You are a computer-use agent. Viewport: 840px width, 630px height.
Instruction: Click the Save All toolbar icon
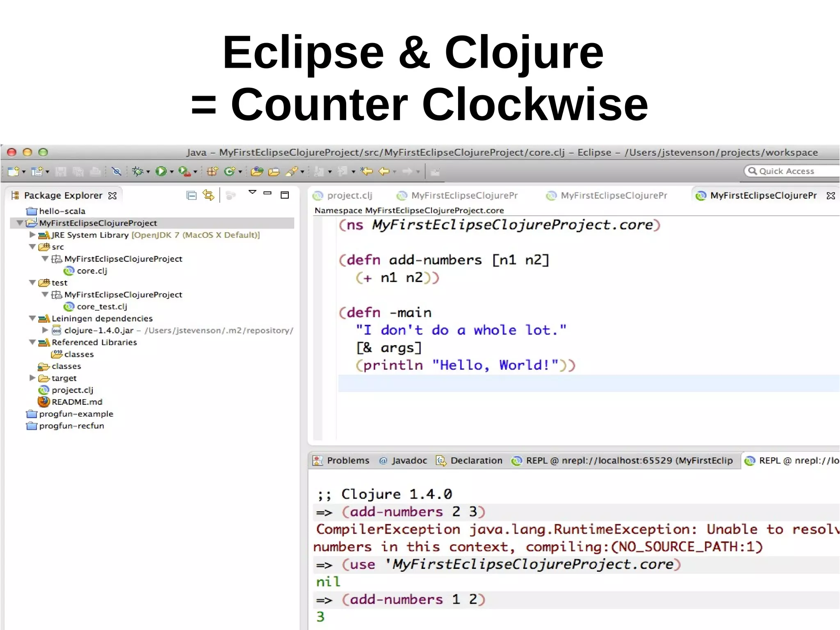pyautogui.click(x=78, y=172)
